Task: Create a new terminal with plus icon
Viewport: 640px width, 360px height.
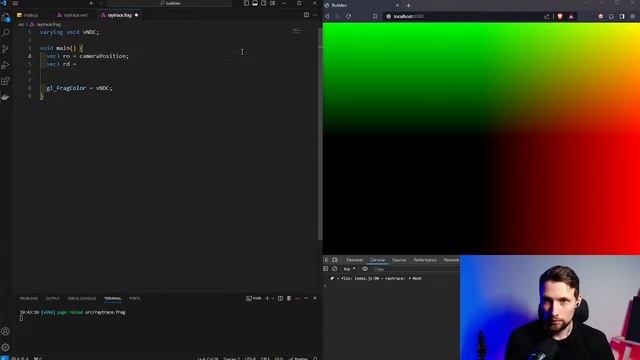Action: tap(267, 298)
